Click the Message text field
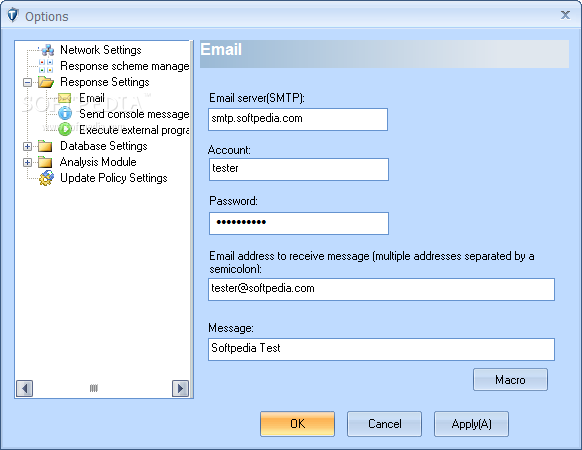The image size is (582, 450). coord(382,349)
